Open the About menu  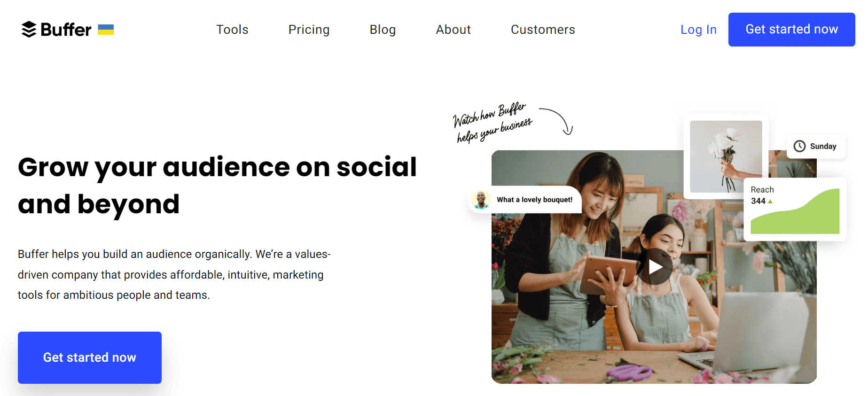click(453, 30)
